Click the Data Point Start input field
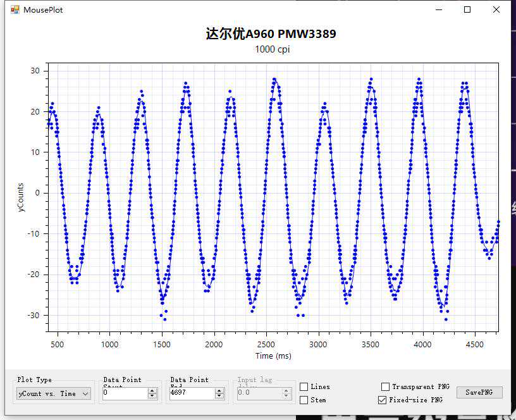The image size is (516, 420). [124, 393]
